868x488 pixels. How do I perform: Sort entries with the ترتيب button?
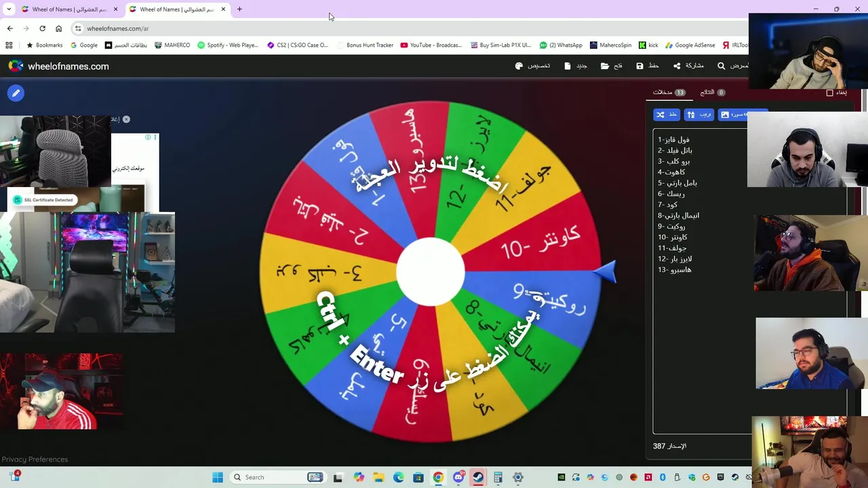click(699, 115)
